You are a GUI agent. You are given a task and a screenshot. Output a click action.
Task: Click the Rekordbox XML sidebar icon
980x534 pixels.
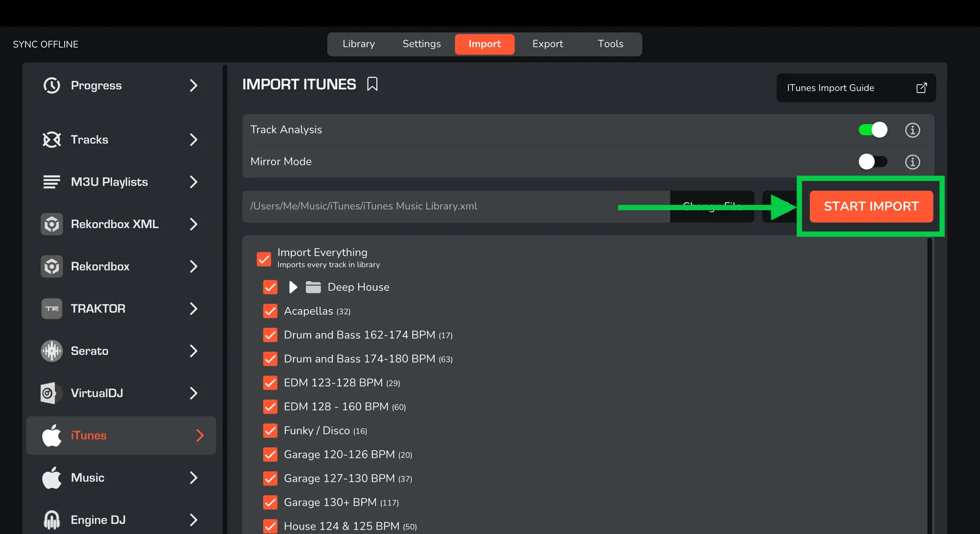[x=51, y=224]
